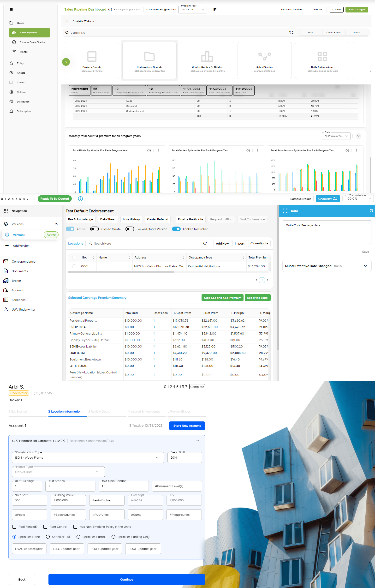Click the Save Changes button
This screenshot has height=588, width=375.
[x=357, y=10]
